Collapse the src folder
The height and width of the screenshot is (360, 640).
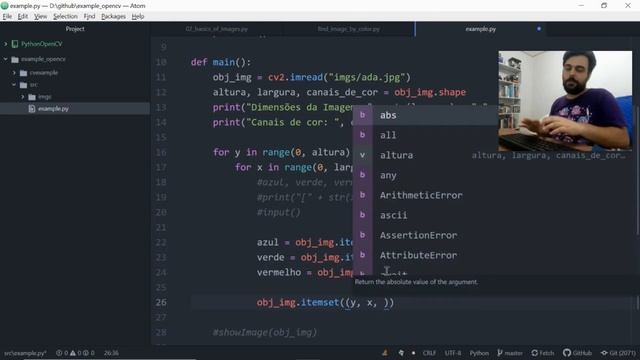14,85
